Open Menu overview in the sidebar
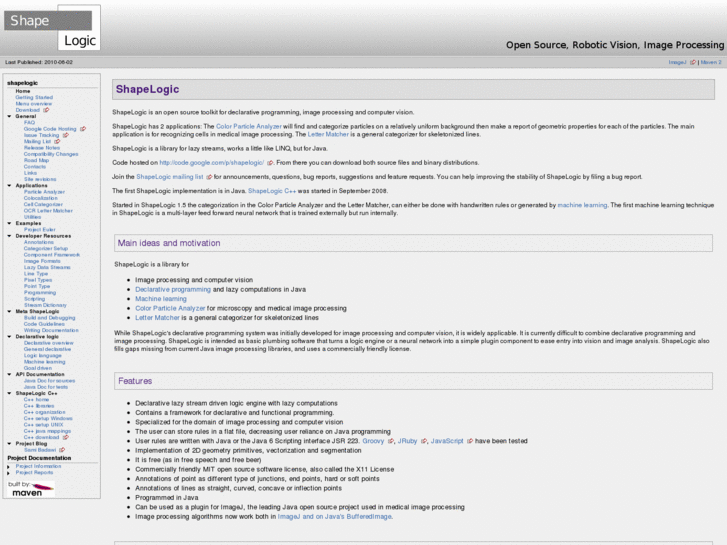The height and width of the screenshot is (545, 727). 34,104
